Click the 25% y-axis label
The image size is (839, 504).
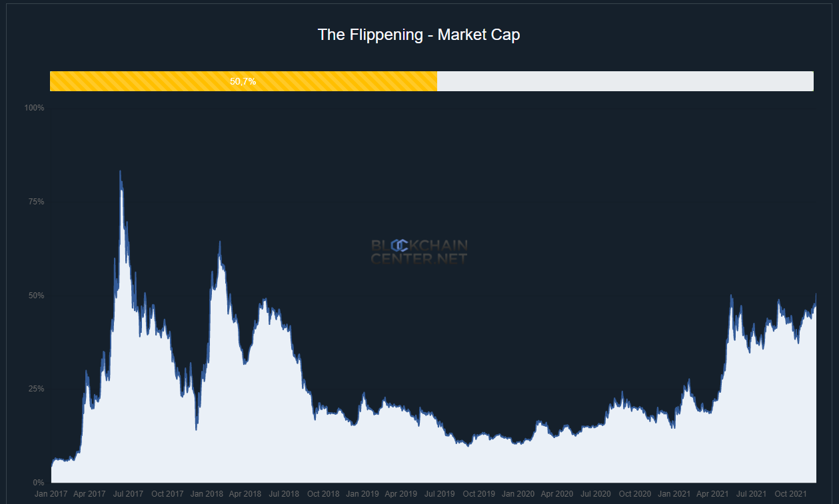(x=36, y=389)
